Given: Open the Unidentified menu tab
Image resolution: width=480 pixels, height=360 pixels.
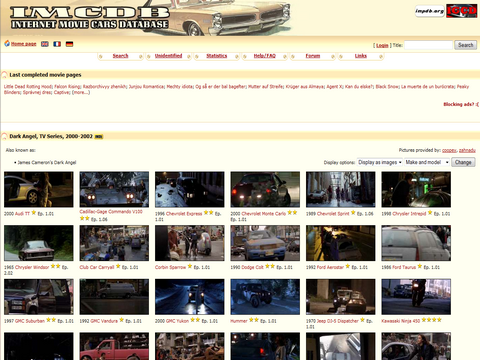Looking at the screenshot, I should [168, 56].
